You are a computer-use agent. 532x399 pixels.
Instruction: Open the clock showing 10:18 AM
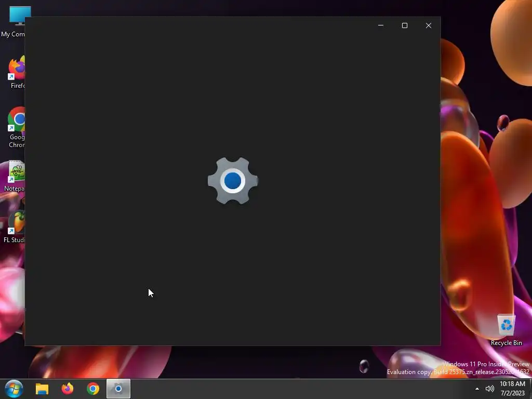512,389
